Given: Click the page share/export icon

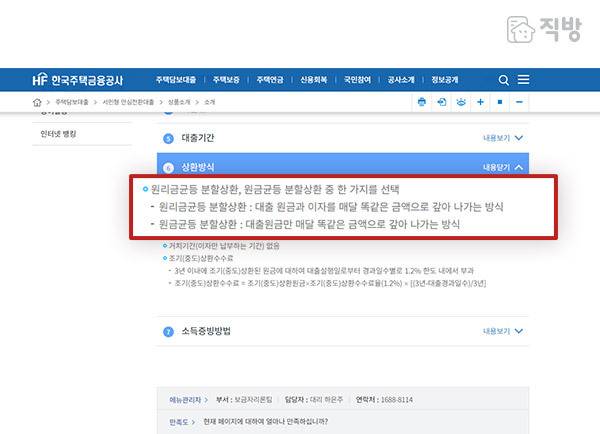Looking at the screenshot, I should 442,102.
